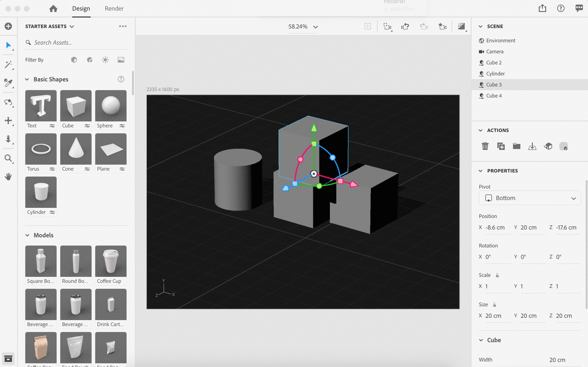Filter assets by models
The width and height of the screenshot is (588, 367).
click(74, 60)
